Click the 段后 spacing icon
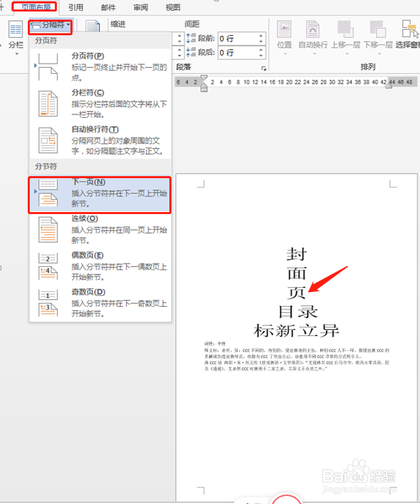Image resolution: width=420 pixels, height=504 pixels. click(x=191, y=52)
